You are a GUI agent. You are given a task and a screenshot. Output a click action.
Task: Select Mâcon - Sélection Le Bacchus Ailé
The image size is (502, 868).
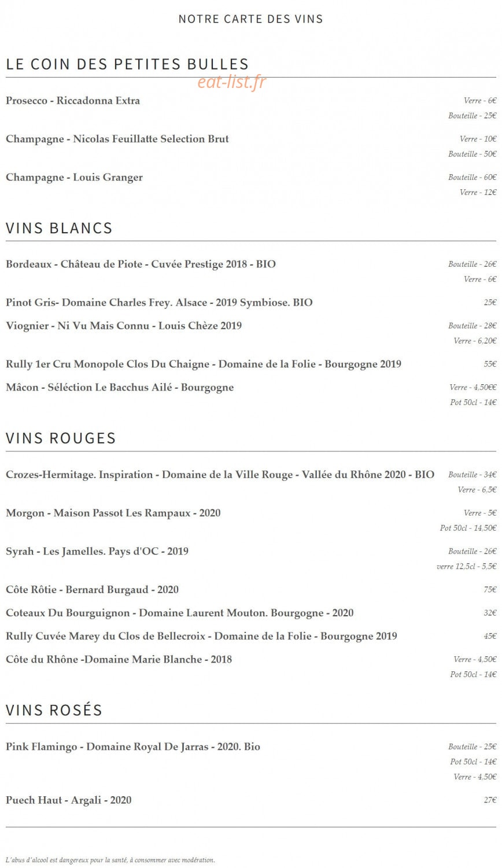(x=120, y=388)
